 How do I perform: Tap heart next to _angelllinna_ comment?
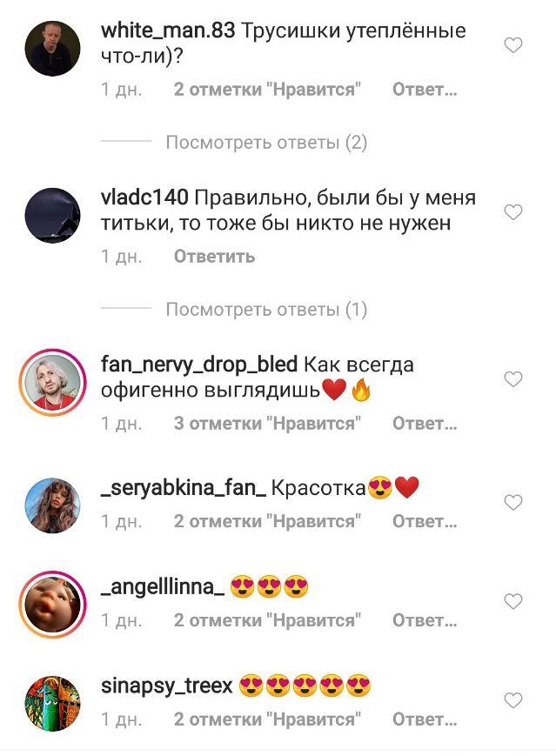click(512, 601)
